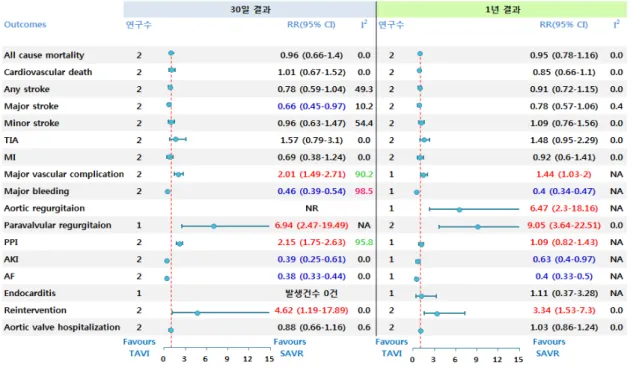The image size is (633, 368).
Task: Select 1-year value '0.85 (0.66-1.1)'
Action: click(x=564, y=72)
